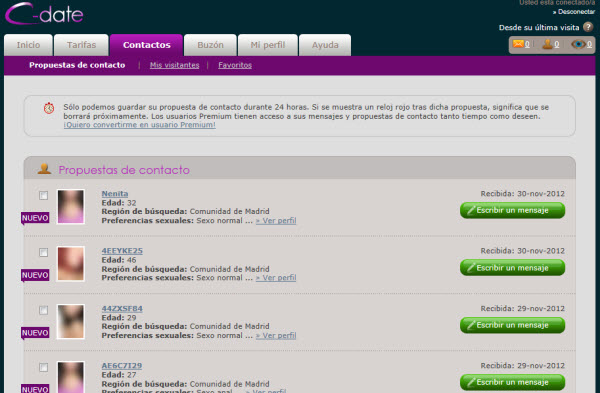Select the checkbox for Nenita
This screenshot has height=393, width=600.
(44, 196)
